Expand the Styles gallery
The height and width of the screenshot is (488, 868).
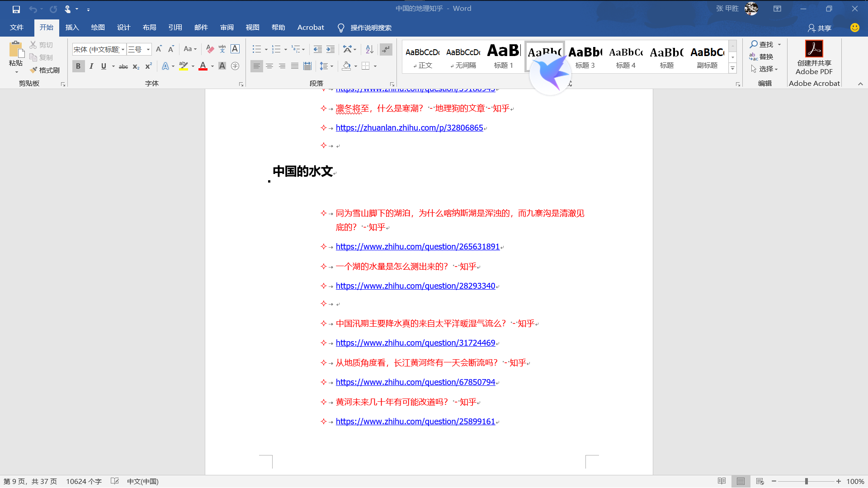(733, 68)
